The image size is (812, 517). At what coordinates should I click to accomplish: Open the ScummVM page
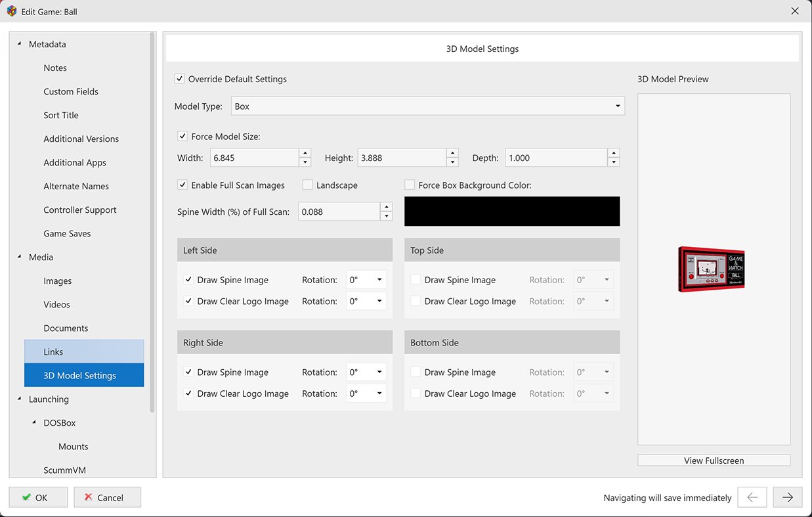click(64, 470)
